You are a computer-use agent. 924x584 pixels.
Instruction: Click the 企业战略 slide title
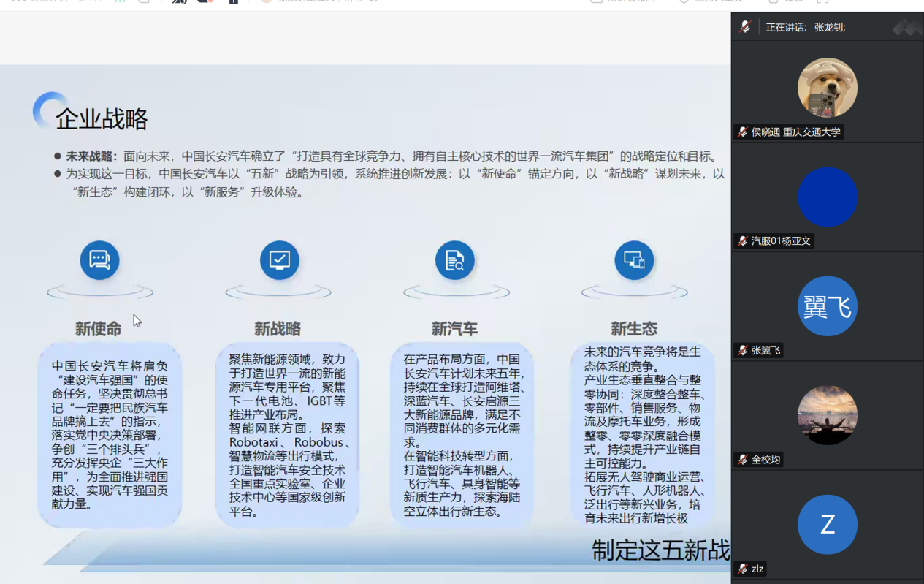pos(102,119)
